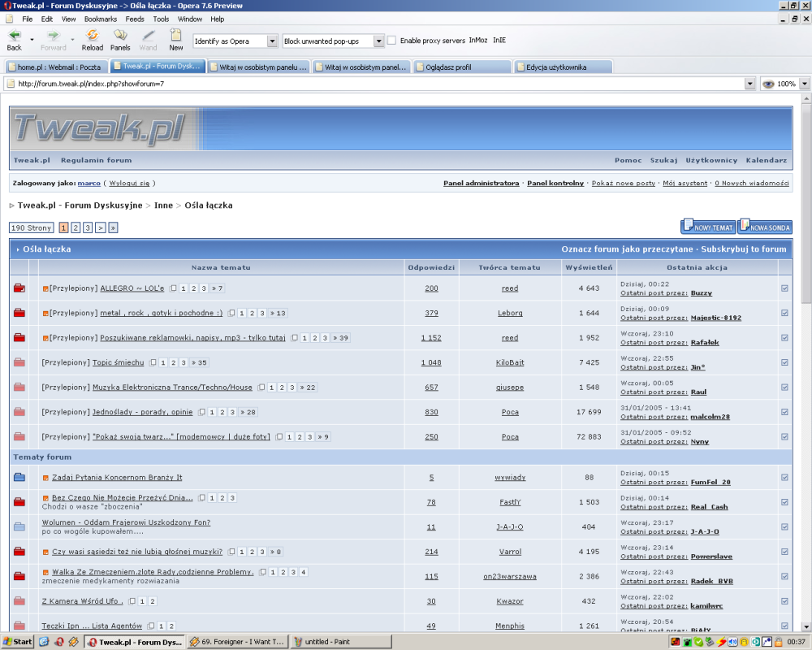Tick checkbox in Topic śmiechu row
Viewport: 812px width, 650px height.
(x=784, y=362)
